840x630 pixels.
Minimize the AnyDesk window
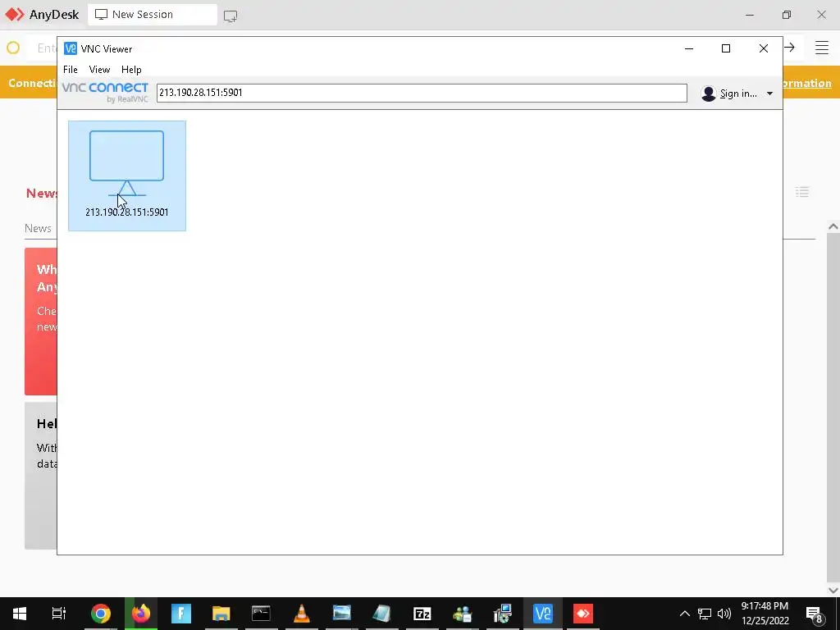point(750,15)
